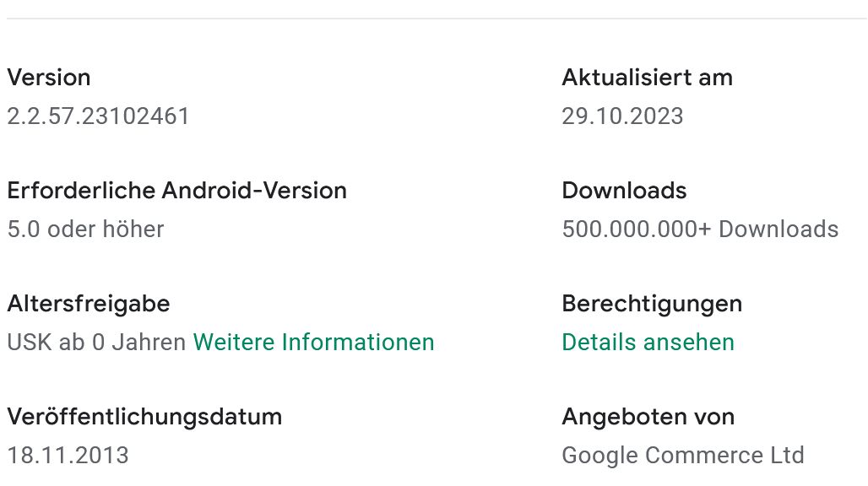Click the 'Version' heading
The height and width of the screenshot is (486, 868).
(49, 78)
